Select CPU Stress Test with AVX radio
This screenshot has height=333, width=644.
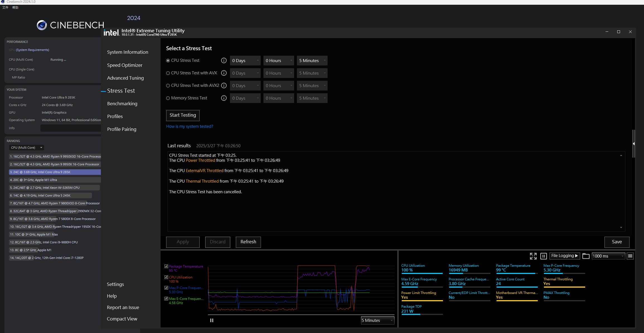click(x=168, y=73)
